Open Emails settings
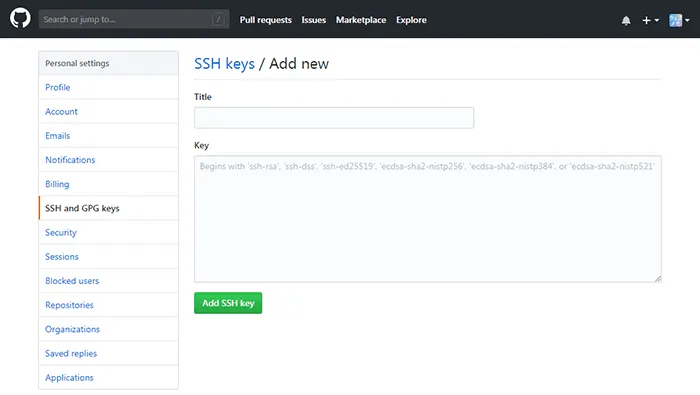 108,136
